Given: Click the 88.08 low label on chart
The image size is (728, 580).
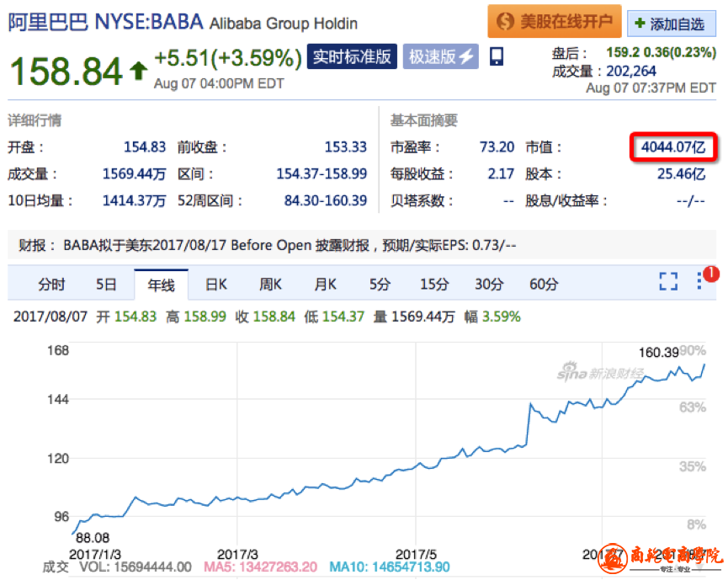Looking at the screenshot, I should coord(93,538).
